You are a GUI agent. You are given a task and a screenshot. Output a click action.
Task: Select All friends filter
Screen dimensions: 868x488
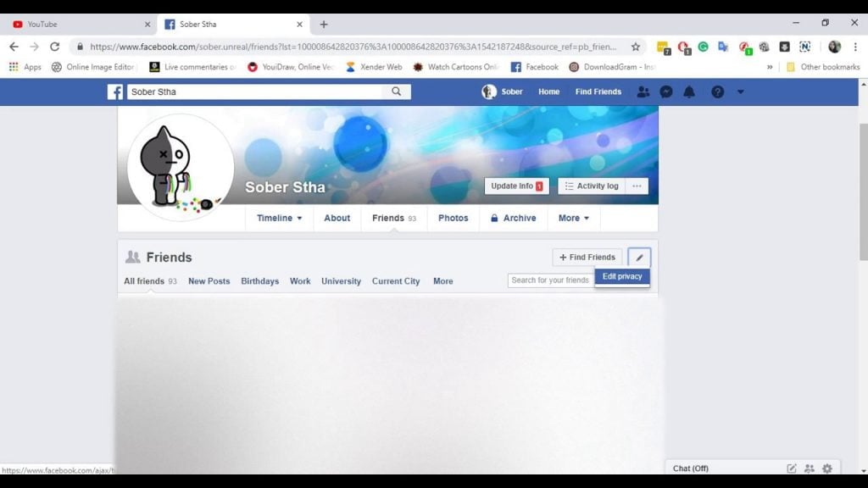pyautogui.click(x=150, y=281)
